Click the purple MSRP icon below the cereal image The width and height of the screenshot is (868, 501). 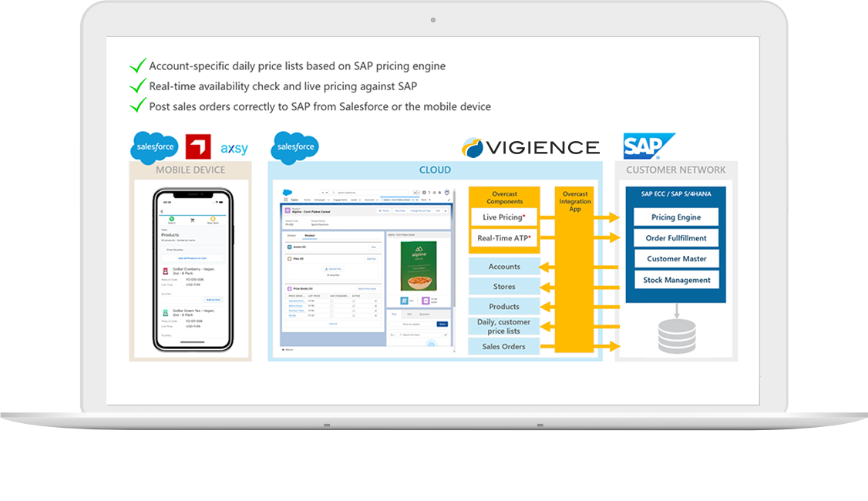click(x=426, y=301)
